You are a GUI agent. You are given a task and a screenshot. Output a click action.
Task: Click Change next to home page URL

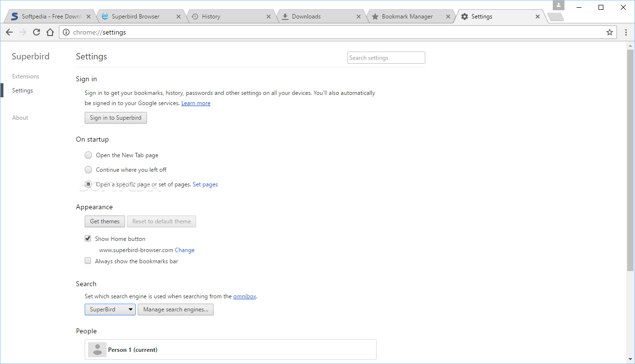(x=185, y=250)
